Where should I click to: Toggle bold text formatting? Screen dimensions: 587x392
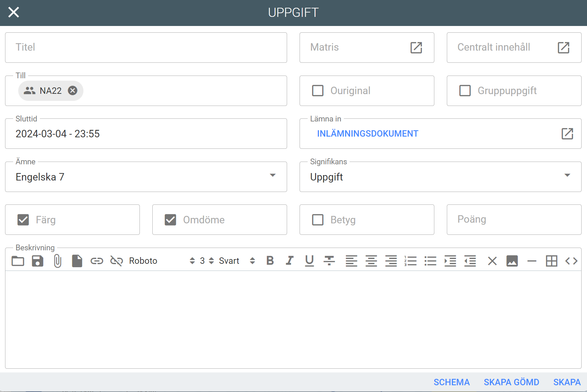(270, 261)
